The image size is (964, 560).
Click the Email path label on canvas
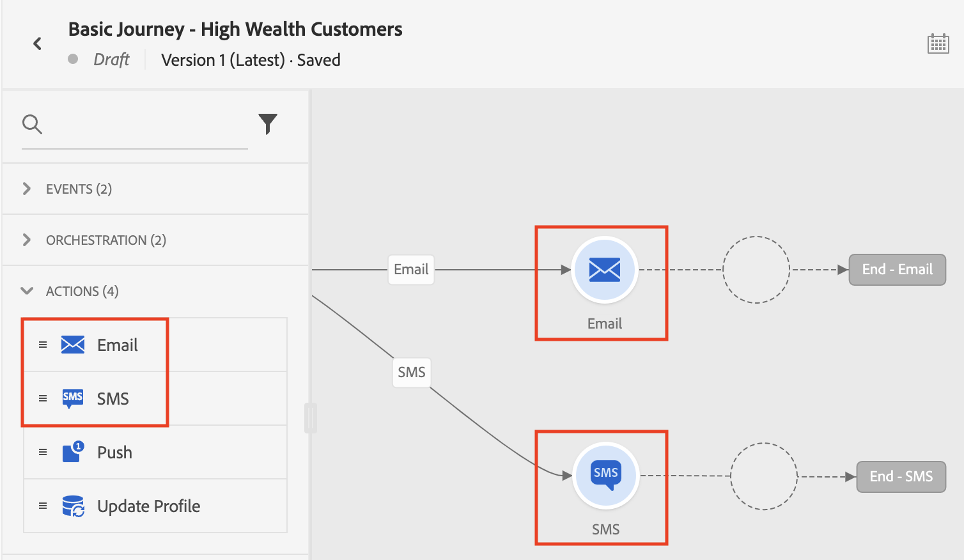click(x=411, y=270)
